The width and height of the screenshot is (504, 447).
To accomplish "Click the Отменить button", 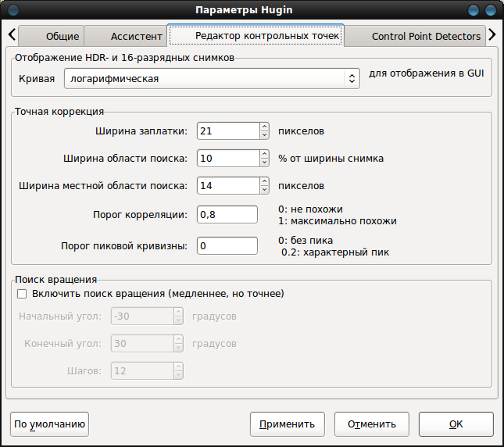I will coord(372,424).
